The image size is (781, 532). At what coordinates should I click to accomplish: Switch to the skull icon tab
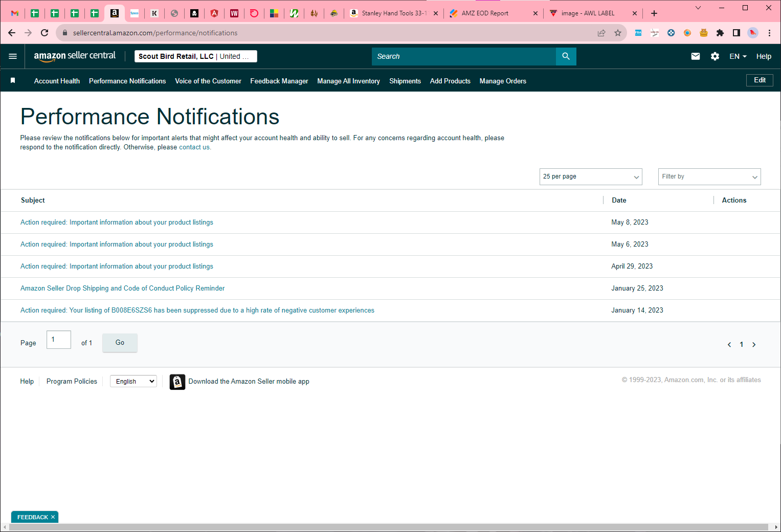(x=194, y=13)
